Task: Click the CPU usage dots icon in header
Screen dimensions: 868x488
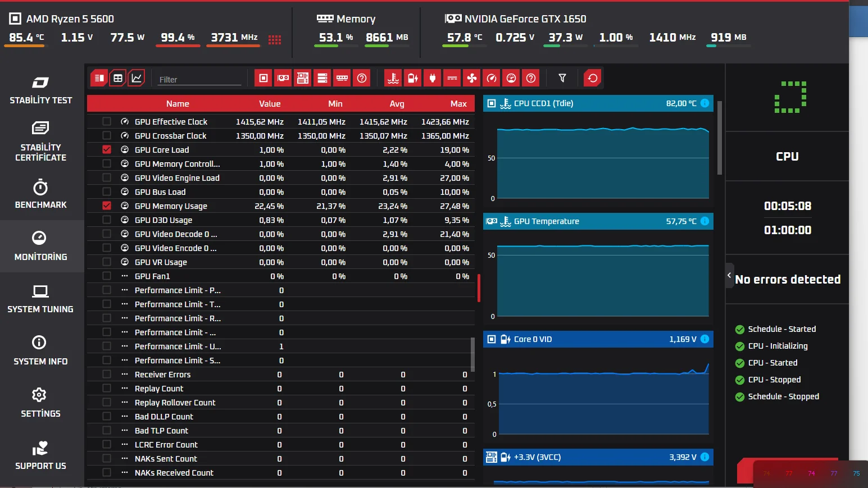Action: (275, 39)
